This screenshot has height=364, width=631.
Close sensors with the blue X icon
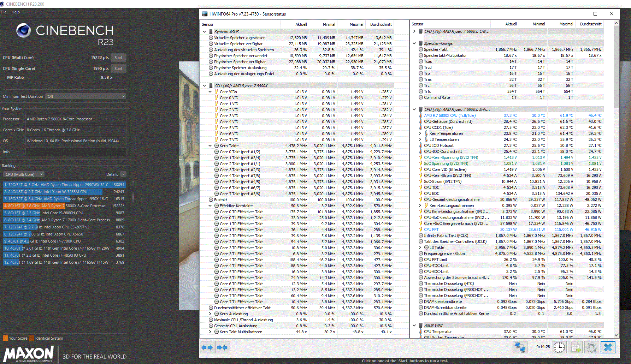click(x=608, y=347)
